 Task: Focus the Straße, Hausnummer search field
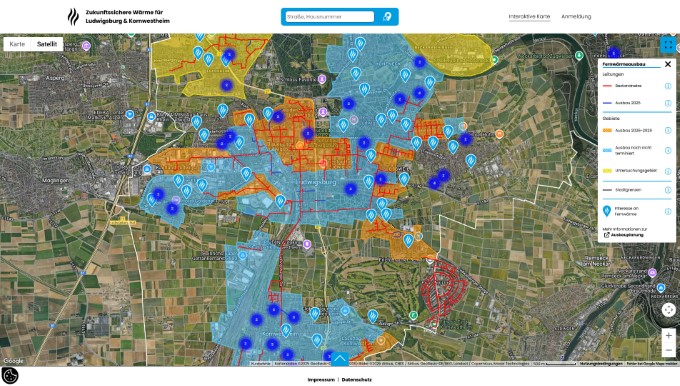click(330, 17)
